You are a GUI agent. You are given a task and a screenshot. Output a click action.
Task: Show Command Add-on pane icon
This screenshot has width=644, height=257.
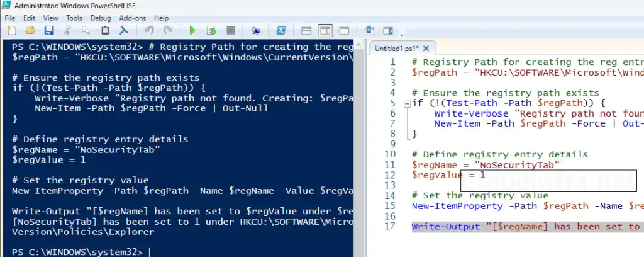tap(387, 30)
